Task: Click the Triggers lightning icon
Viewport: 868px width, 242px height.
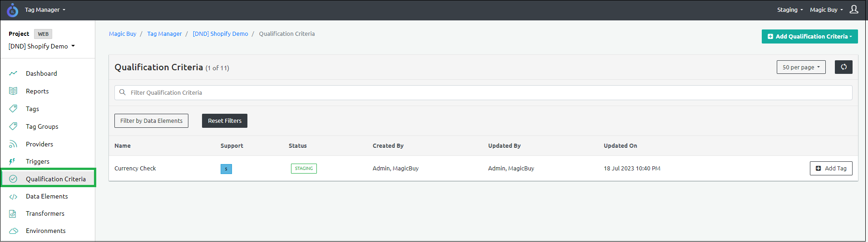Action: click(x=13, y=161)
